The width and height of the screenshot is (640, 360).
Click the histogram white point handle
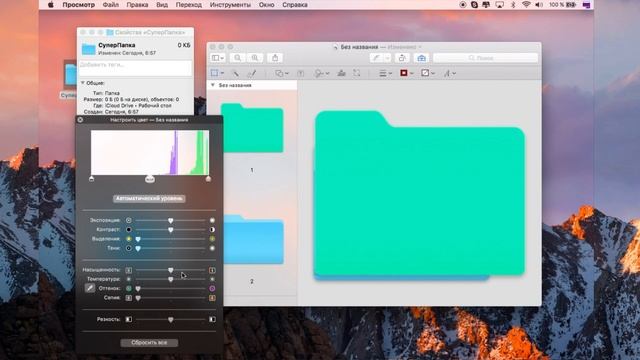click(208, 179)
